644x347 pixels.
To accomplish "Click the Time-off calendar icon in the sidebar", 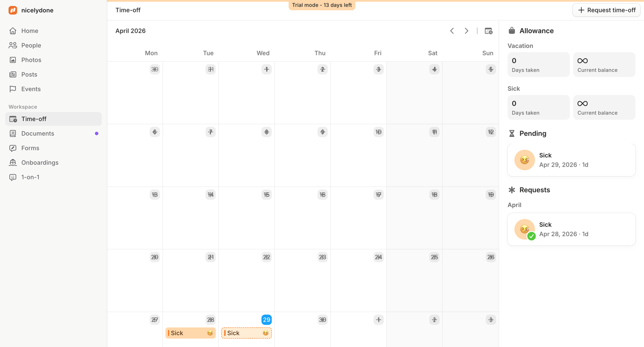I will point(13,119).
